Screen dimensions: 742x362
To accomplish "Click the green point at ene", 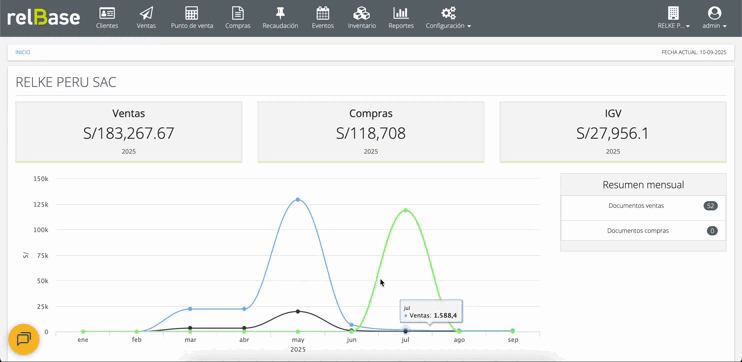I will point(83,332).
